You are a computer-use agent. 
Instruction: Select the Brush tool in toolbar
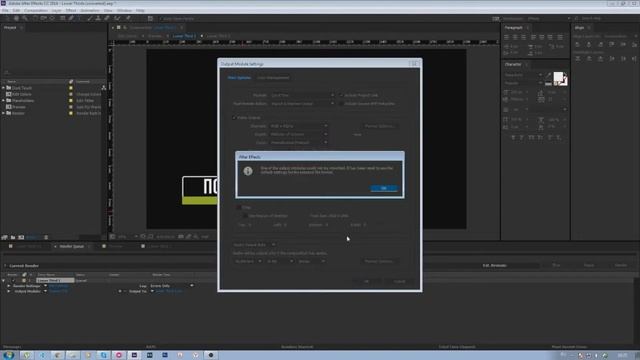89,18
